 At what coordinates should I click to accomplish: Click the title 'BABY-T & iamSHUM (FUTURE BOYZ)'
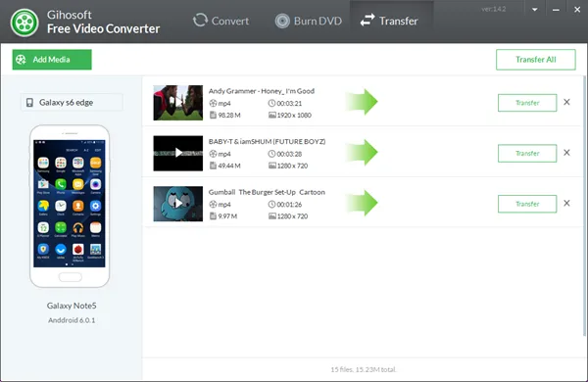click(x=267, y=142)
